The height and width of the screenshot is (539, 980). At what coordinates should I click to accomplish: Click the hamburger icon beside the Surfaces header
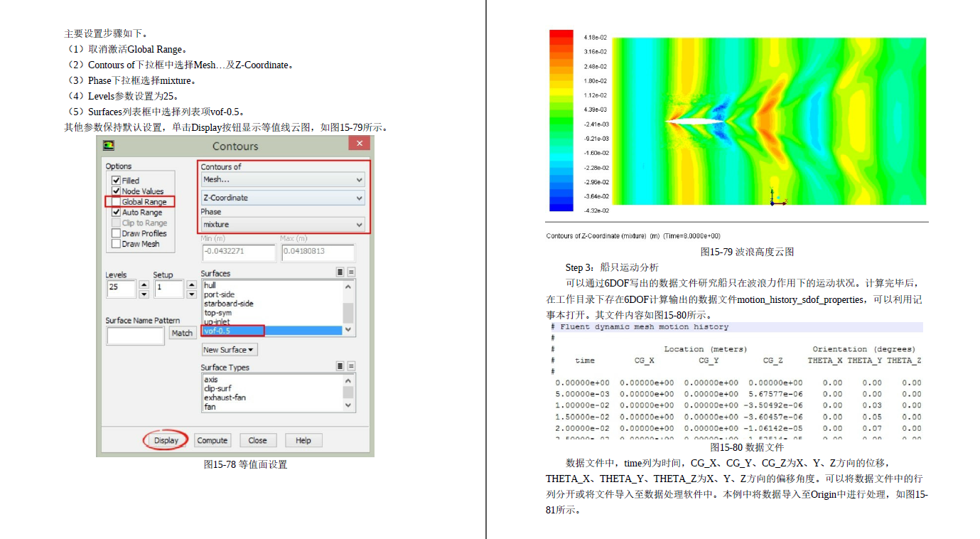tap(340, 272)
